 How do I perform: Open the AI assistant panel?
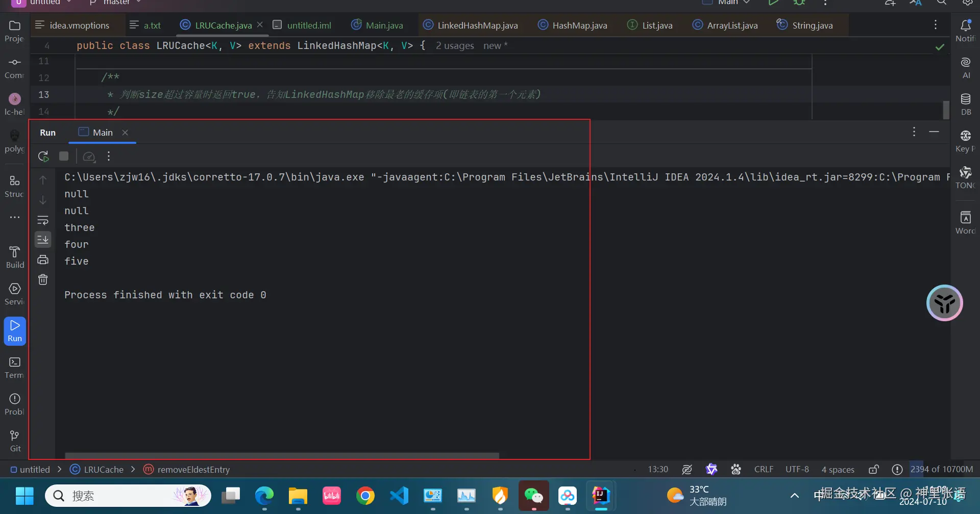(966, 67)
